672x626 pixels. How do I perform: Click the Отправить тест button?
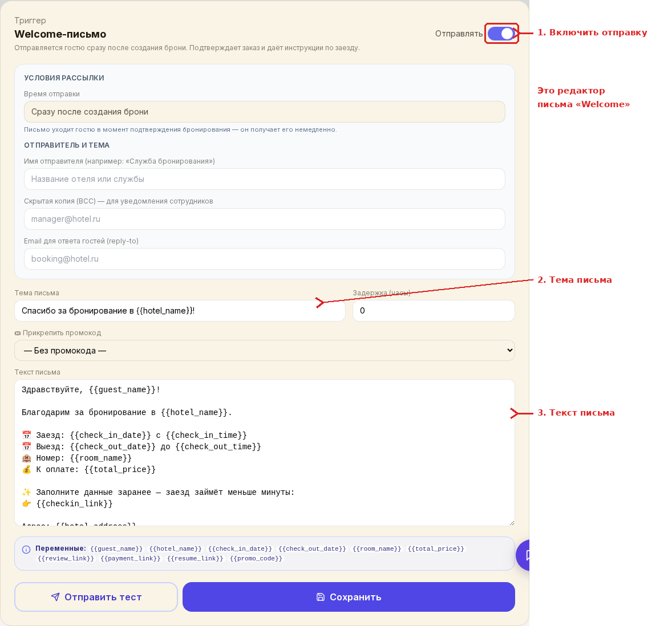coord(96,597)
